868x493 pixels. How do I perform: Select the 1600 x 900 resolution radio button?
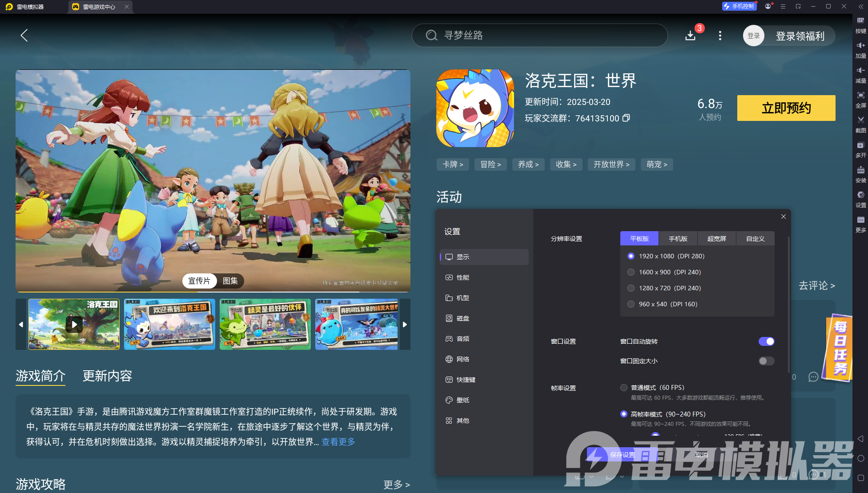(631, 272)
